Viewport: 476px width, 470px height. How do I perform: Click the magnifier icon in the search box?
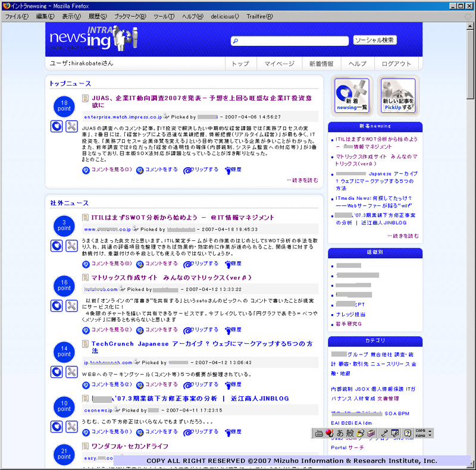(x=236, y=40)
